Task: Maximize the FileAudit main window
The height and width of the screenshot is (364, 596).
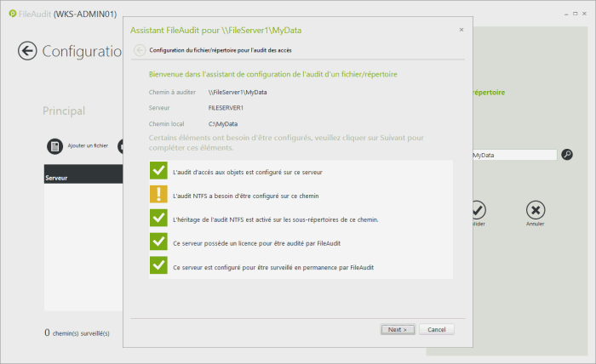Action: [x=575, y=14]
